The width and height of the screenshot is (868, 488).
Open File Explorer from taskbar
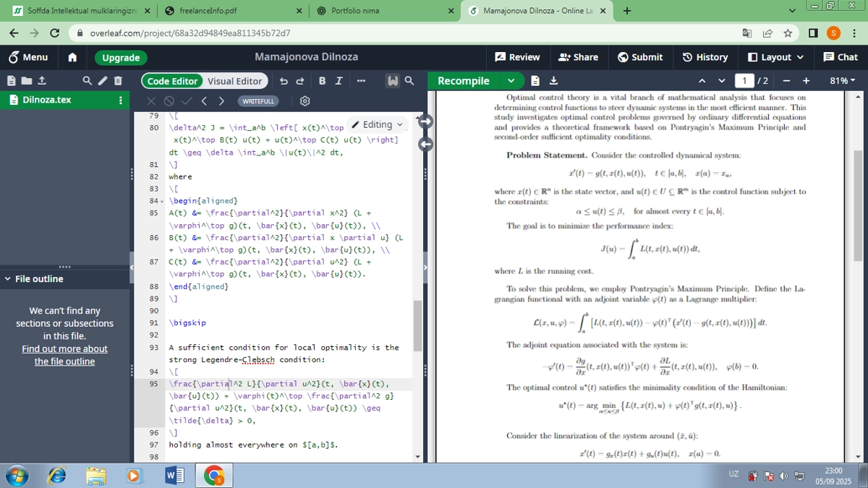click(95, 476)
